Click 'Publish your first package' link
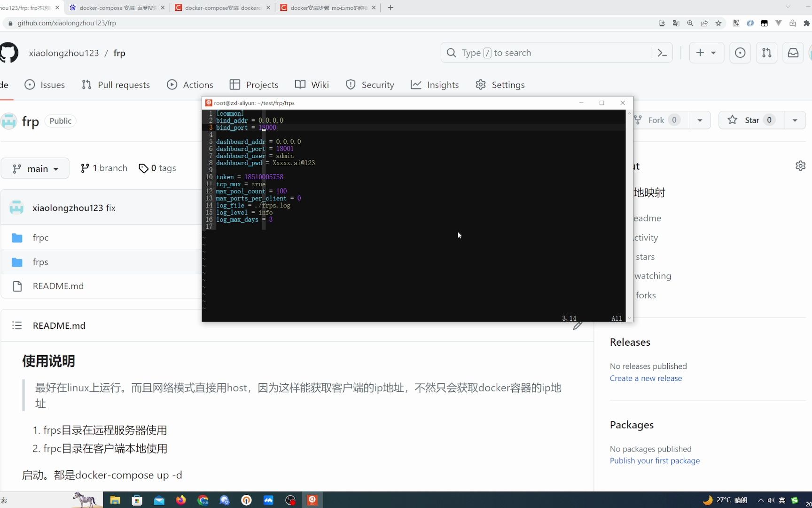 click(655, 460)
